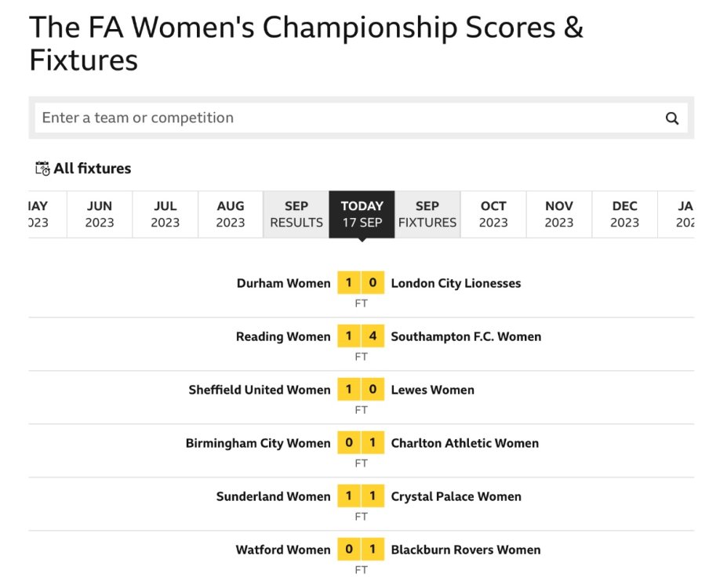Open Watford Women vs Blackburn Rovers match
Image resolution: width=727 pixels, height=588 pixels.
pyautogui.click(x=362, y=550)
